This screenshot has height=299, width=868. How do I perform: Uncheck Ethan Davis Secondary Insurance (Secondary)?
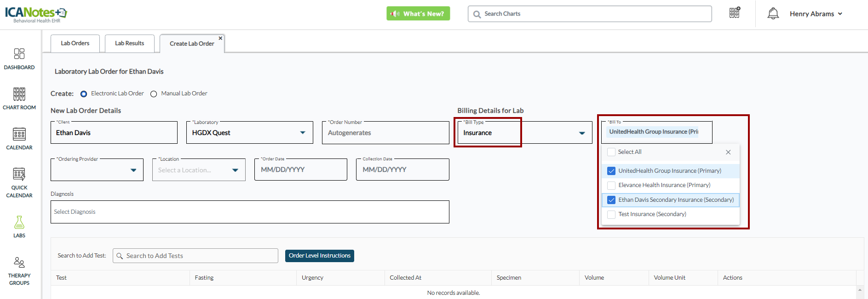click(611, 200)
